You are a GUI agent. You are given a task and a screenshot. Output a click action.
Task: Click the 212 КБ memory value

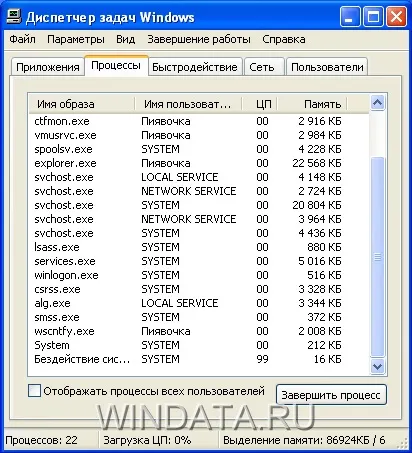tap(324, 345)
